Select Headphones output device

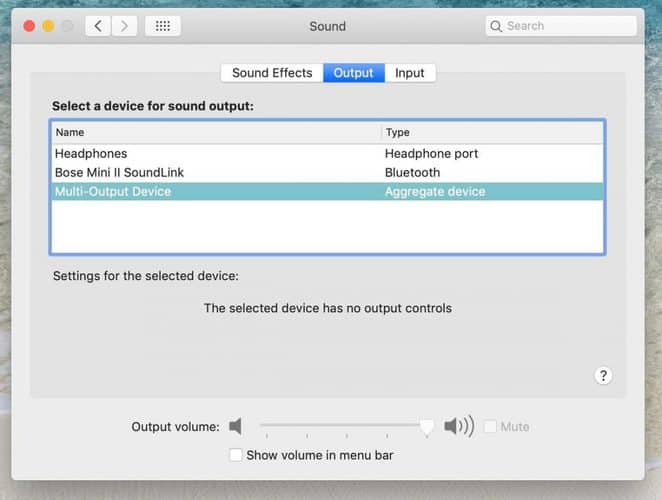[x=327, y=154]
